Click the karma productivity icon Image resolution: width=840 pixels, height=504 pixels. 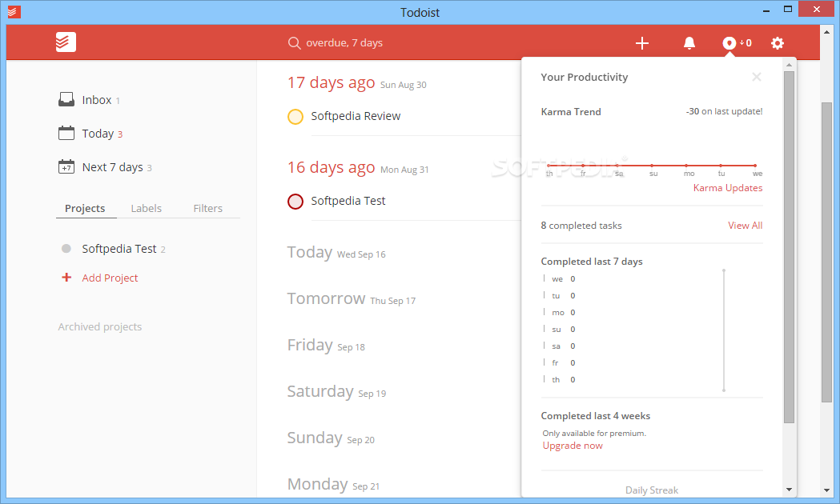point(729,43)
